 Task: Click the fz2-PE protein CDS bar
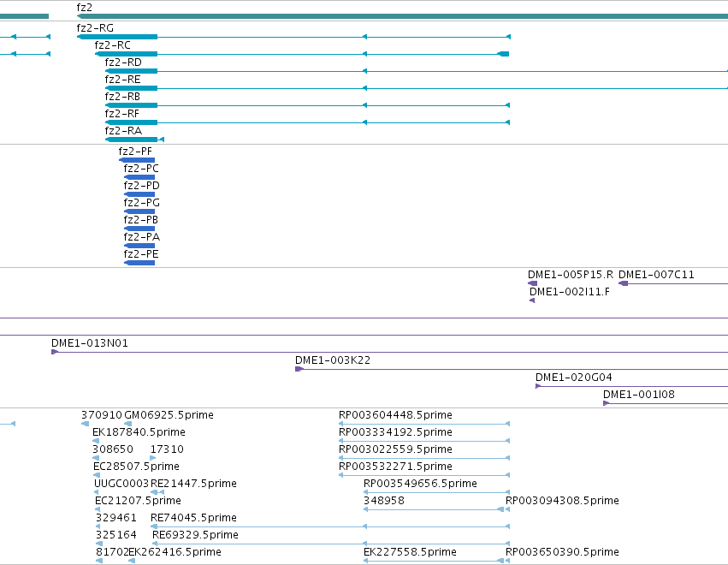139,263
